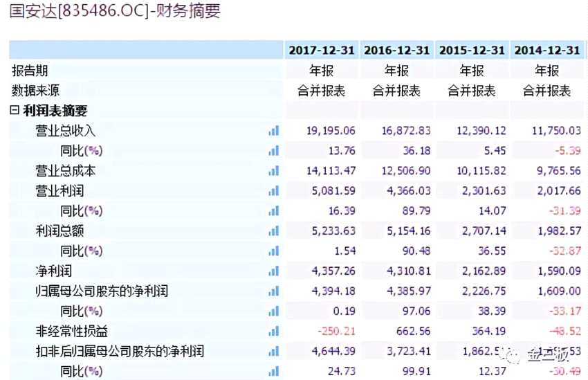The image size is (588, 380).
Task: Click the 营业总收入 row label
Action: 65,131
